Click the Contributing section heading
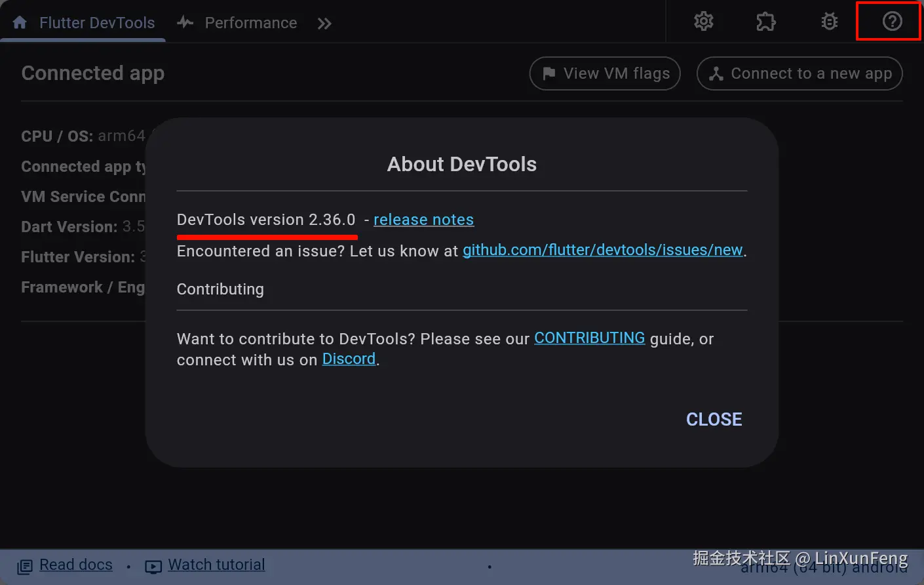This screenshot has width=924, height=585. coord(220,289)
